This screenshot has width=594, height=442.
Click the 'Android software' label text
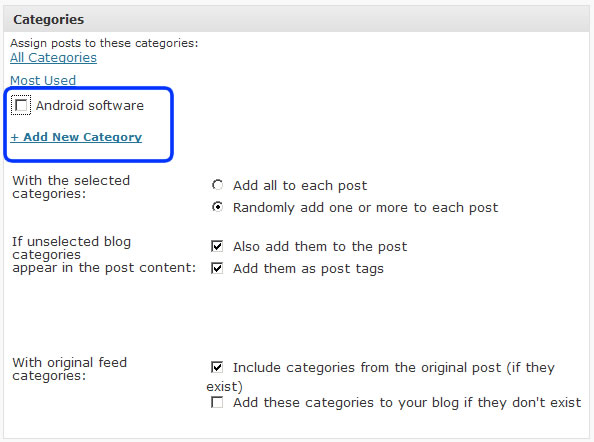[x=90, y=105]
